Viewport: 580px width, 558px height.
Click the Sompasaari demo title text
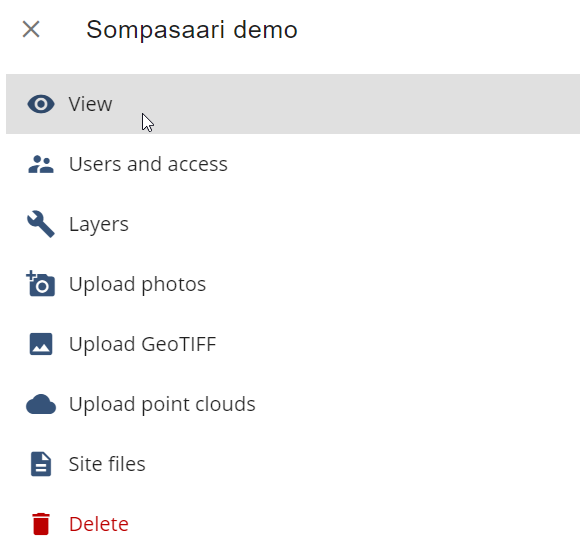coord(192,30)
